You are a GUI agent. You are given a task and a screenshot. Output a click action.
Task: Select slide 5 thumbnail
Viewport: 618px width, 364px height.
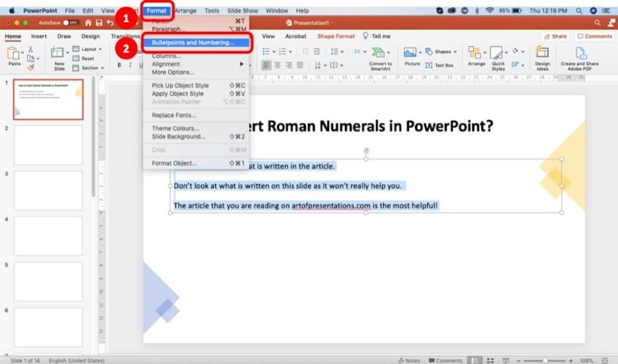[48, 281]
